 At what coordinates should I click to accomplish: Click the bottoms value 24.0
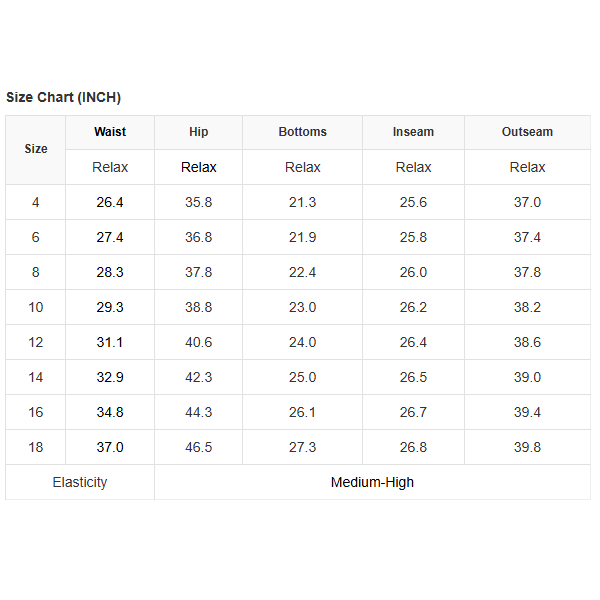point(302,342)
